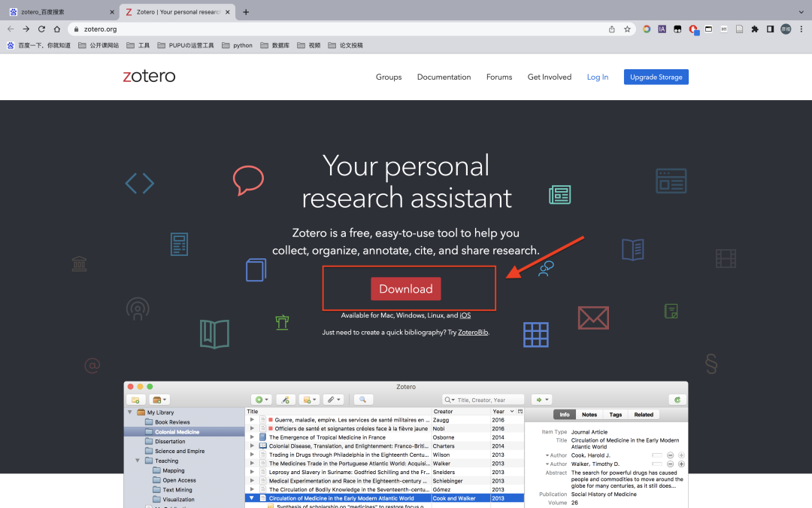View site info via the lock icon

click(x=76, y=29)
